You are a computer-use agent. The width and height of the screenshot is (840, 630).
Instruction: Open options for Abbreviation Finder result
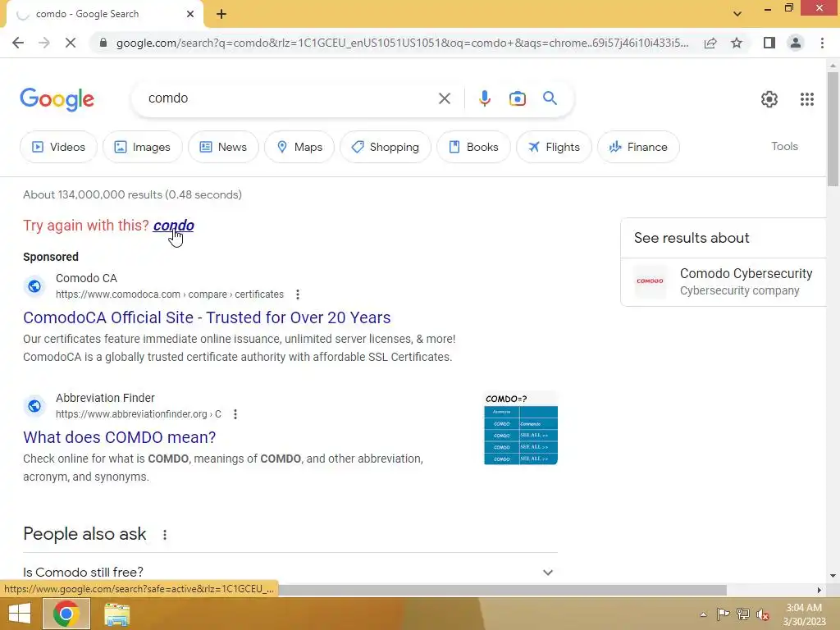coord(235,414)
